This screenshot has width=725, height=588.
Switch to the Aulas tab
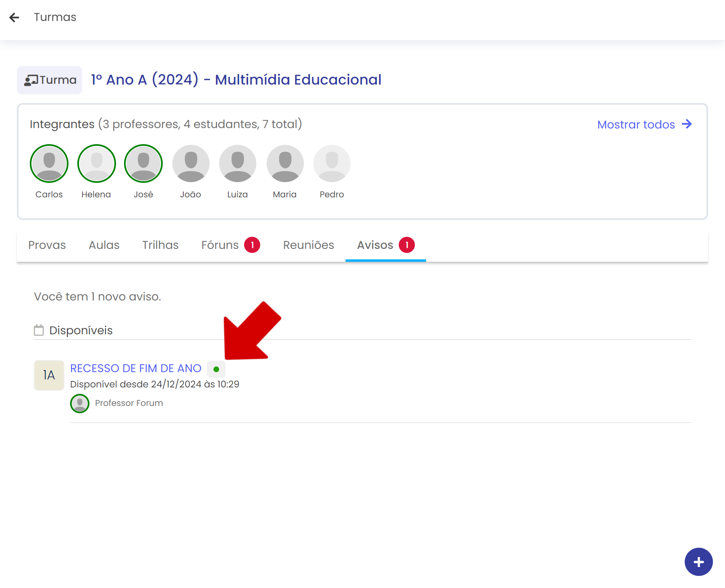[104, 245]
